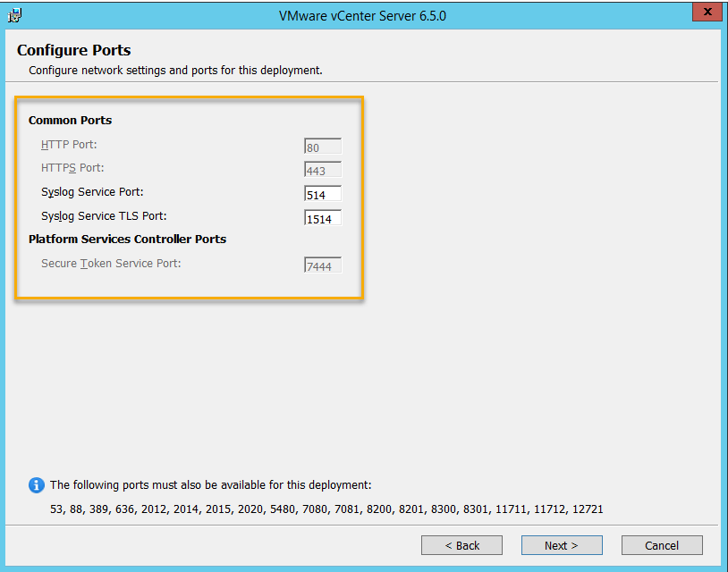Click the Syslog Service Port field
Screen dimensions: 728x572
(x=322, y=195)
